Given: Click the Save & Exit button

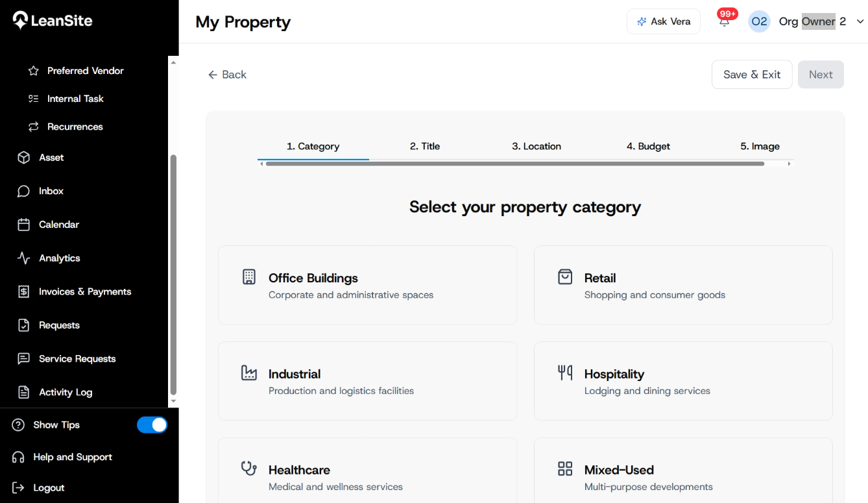Looking at the screenshot, I should tap(752, 75).
